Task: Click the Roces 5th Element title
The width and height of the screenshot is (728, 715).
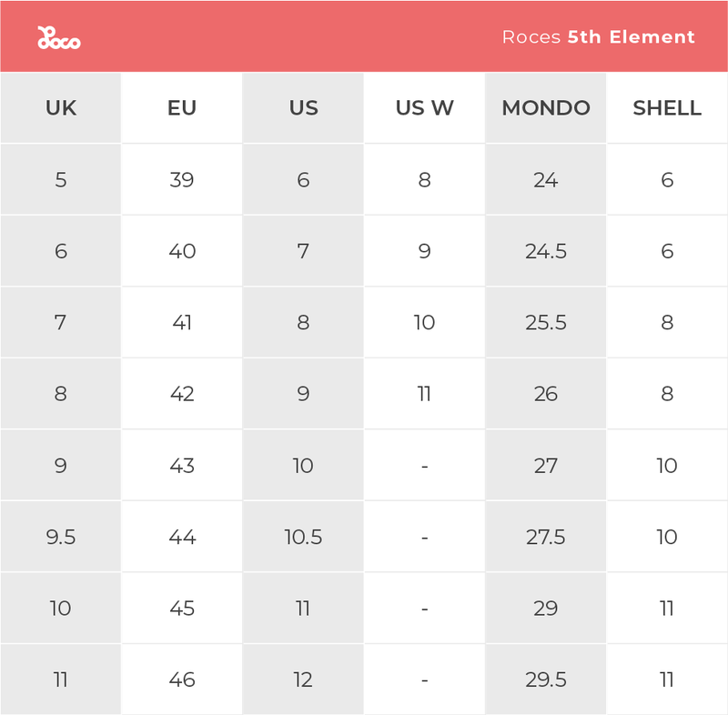Action: coord(598,37)
